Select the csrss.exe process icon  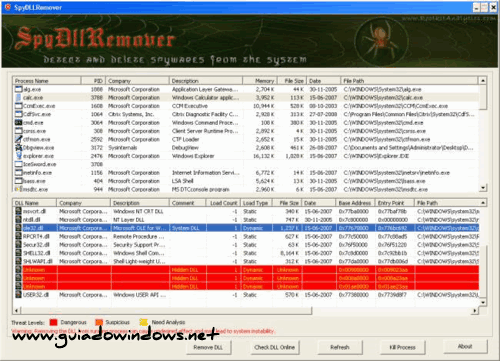(x=18, y=131)
